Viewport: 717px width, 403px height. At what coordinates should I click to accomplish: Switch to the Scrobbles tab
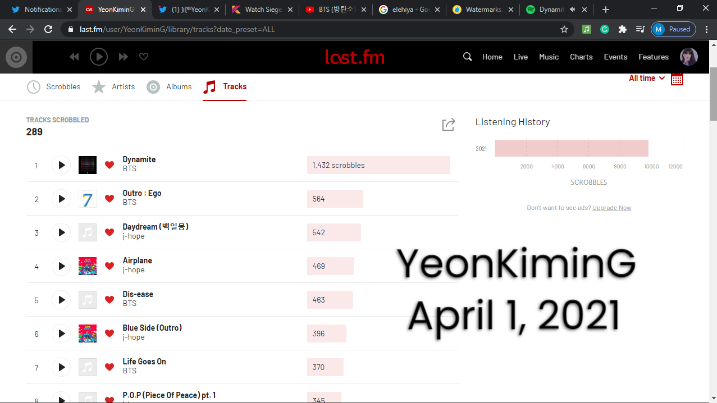54,86
